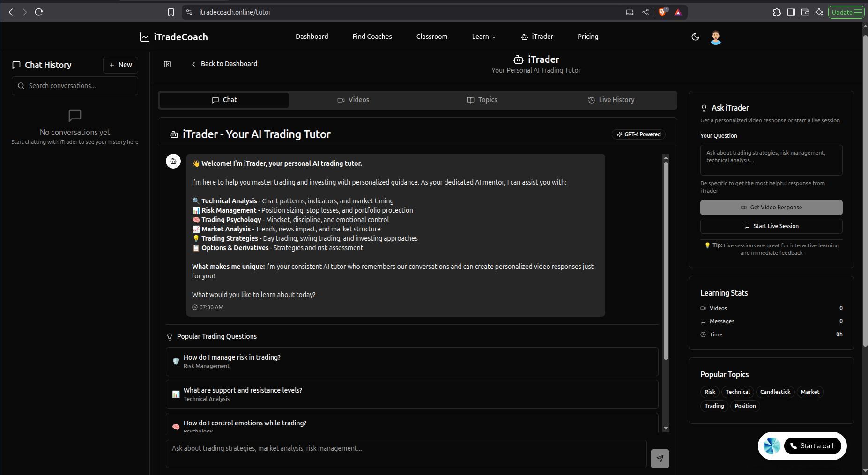Toggle dark mode with the moon icon
Image resolution: width=868 pixels, height=475 pixels.
tap(695, 37)
